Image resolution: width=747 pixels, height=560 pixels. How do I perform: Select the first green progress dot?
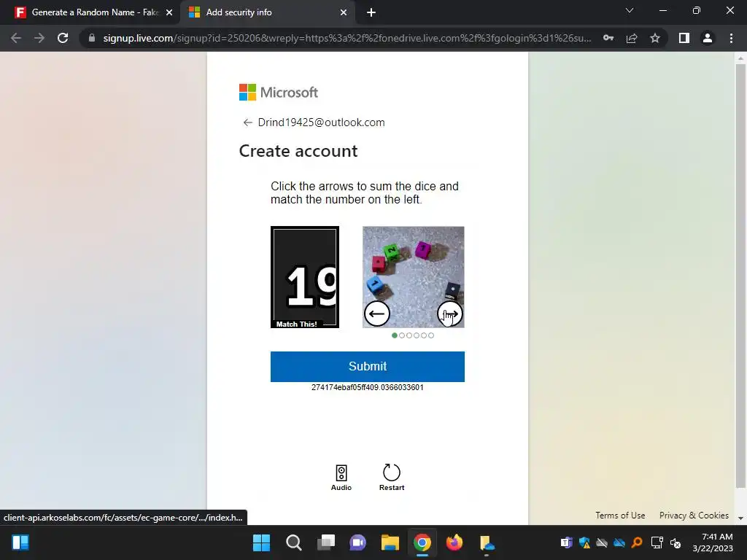click(x=395, y=335)
